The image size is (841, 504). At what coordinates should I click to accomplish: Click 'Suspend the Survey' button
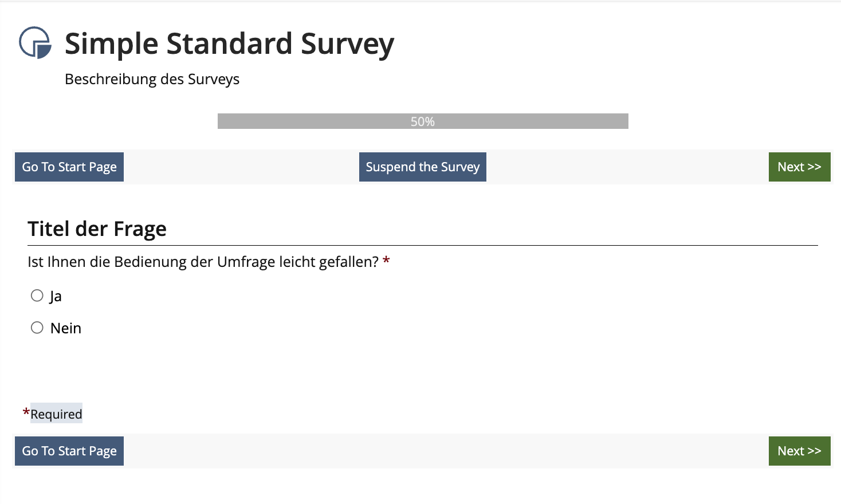coord(422,167)
